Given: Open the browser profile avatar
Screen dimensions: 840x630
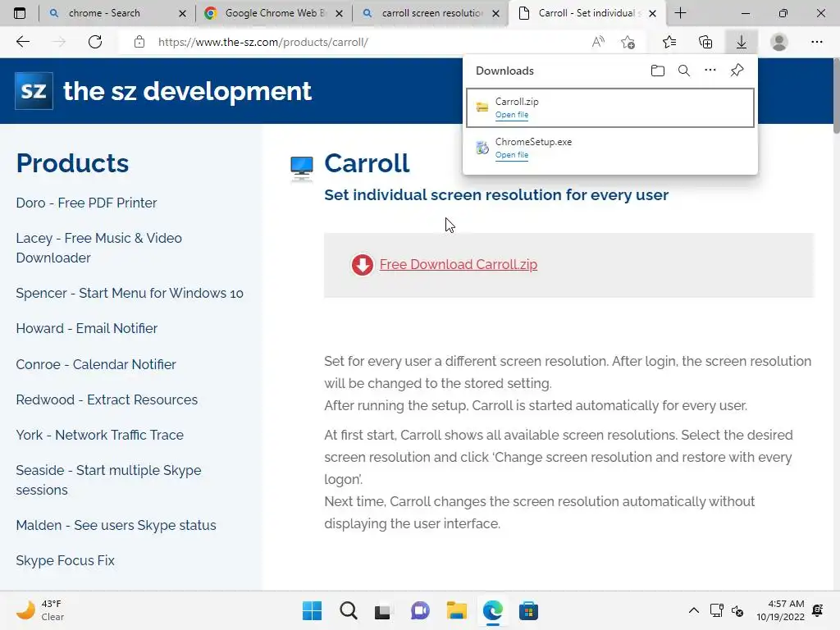Looking at the screenshot, I should (x=779, y=42).
